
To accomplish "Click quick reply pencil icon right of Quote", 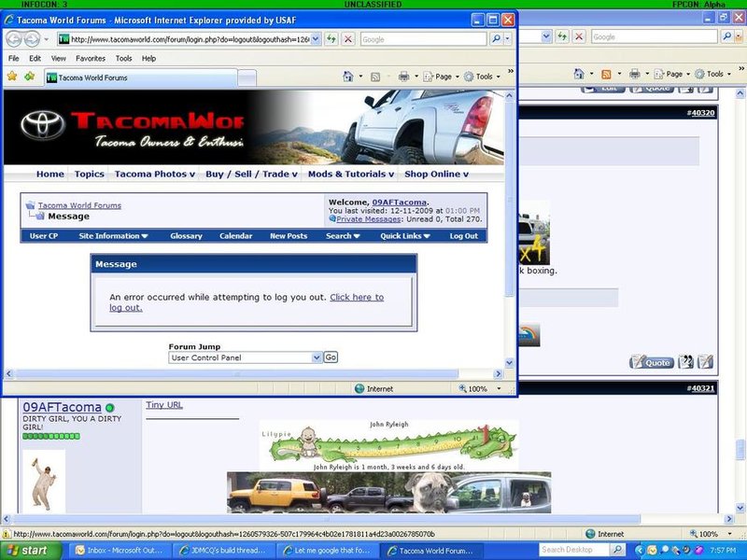I will 706,362.
